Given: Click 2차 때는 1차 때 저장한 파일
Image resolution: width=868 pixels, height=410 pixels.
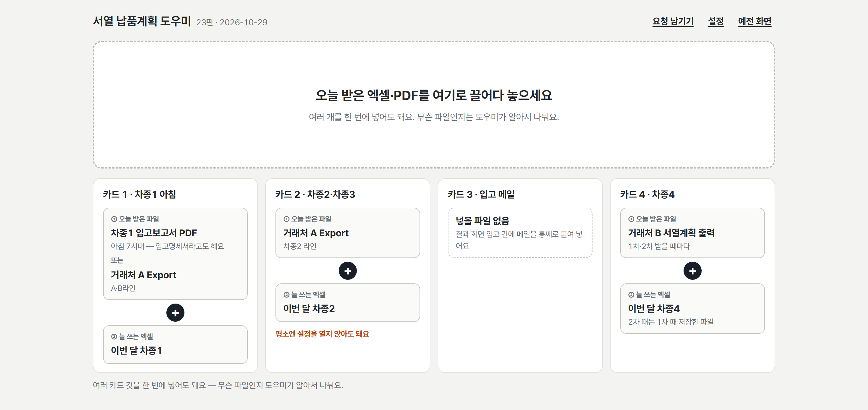Looking at the screenshot, I should tap(671, 322).
